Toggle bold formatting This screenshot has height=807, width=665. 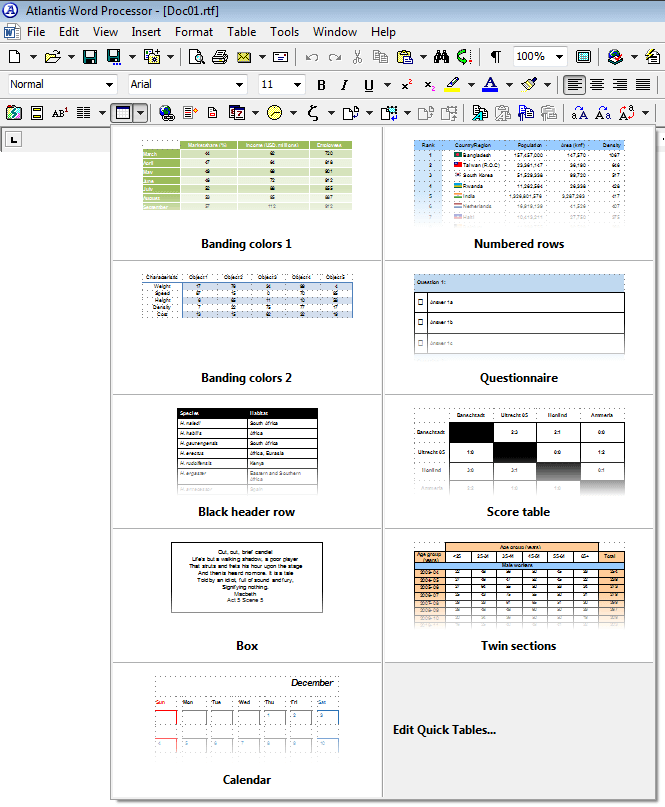click(x=321, y=85)
